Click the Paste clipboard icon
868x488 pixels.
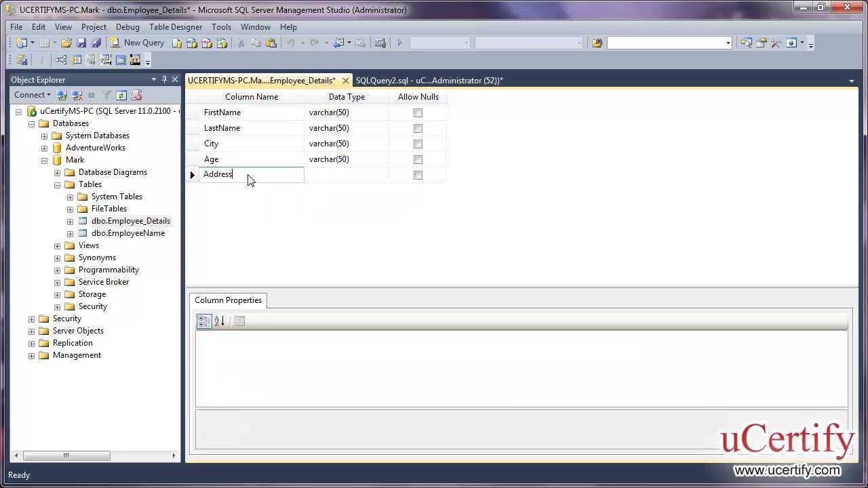[271, 43]
